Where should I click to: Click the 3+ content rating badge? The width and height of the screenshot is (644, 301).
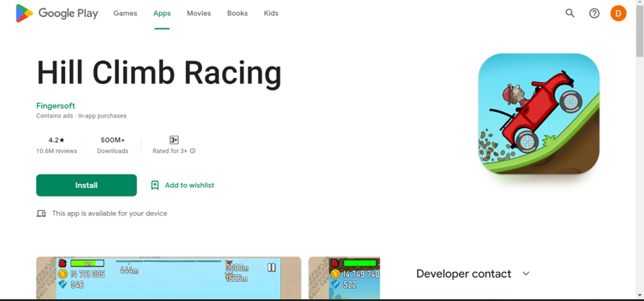[174, 140]
